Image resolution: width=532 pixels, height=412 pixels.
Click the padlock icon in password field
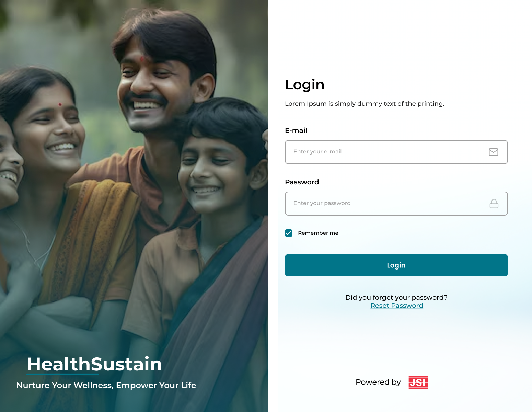point(494,204)
